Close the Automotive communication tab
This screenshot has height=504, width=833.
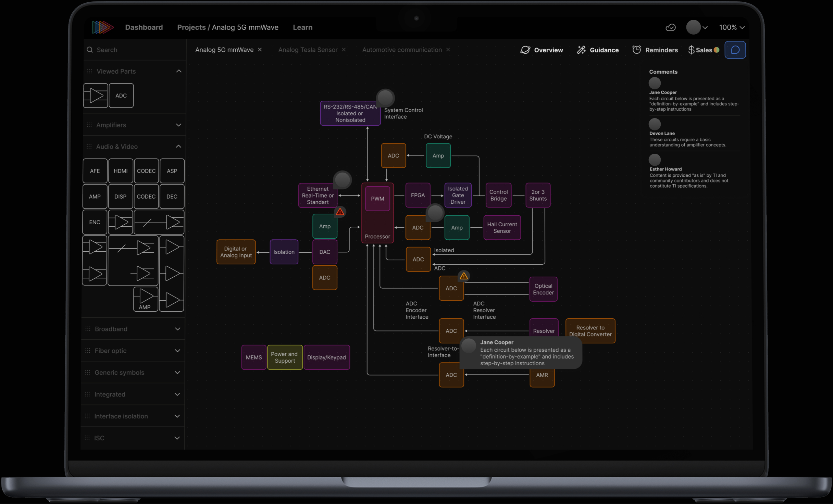point(448,50)
